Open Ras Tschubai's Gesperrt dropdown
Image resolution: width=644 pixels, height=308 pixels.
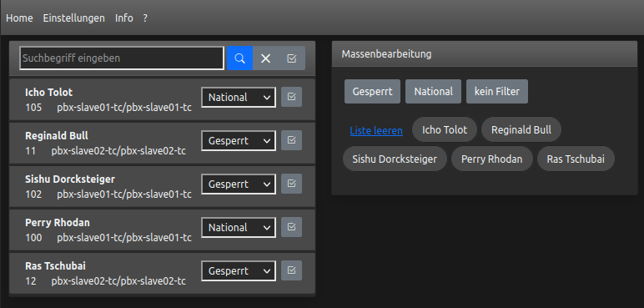coord(239,271)
